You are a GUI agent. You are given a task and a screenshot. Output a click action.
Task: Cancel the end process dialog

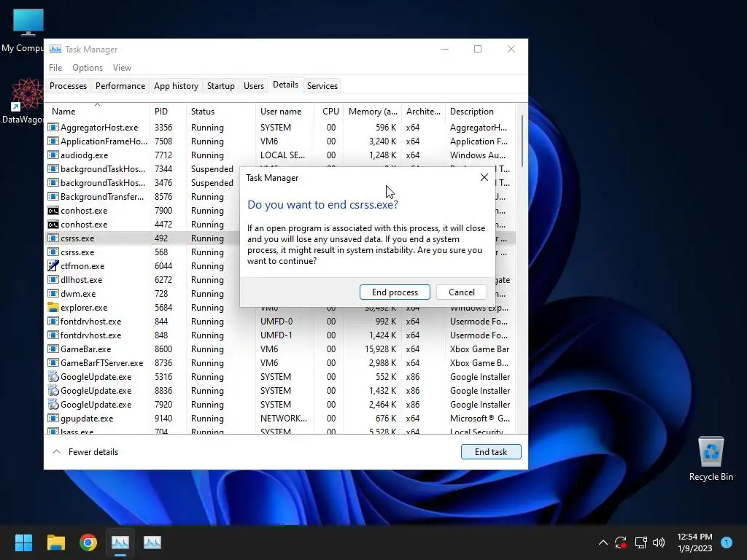[461, 292]
